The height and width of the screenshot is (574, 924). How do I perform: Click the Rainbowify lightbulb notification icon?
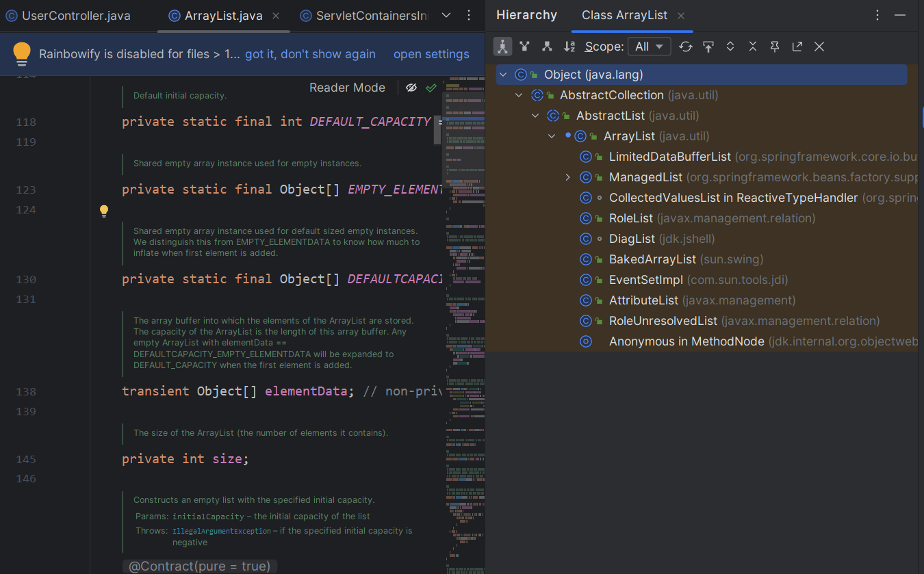[22, 54]
